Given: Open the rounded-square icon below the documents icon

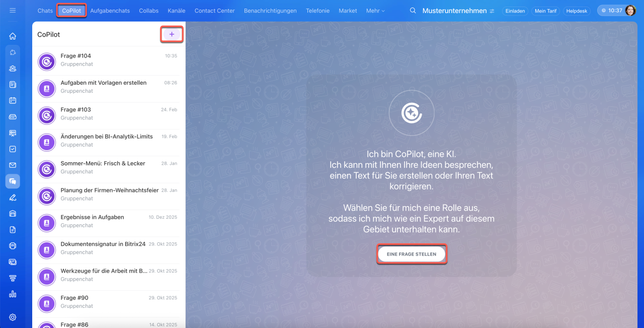Looking at the screenshot, I should 13,246.
